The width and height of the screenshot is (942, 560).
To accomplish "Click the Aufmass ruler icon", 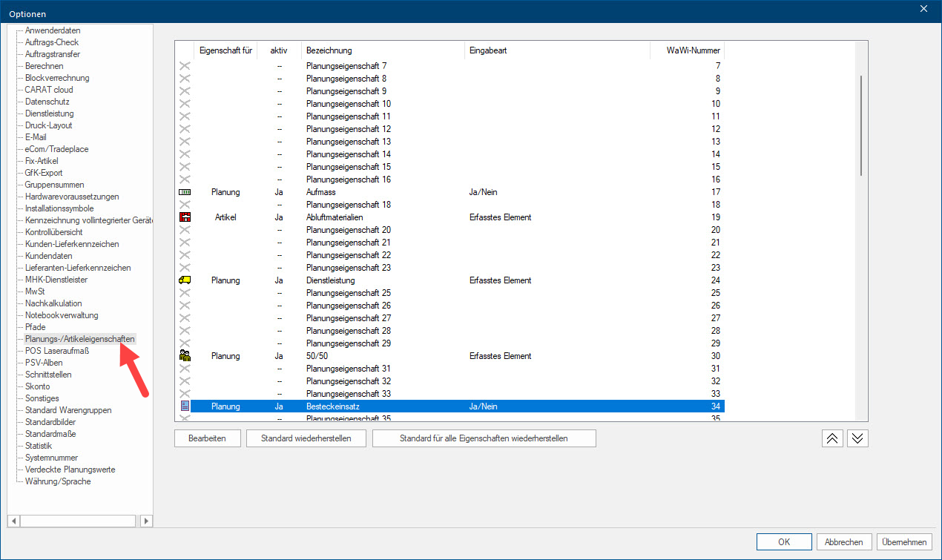I will 185,192.
